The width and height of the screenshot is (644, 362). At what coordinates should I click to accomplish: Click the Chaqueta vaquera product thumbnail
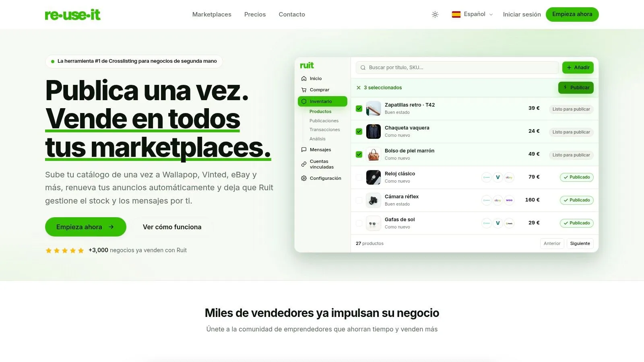(x=374, y=132)
